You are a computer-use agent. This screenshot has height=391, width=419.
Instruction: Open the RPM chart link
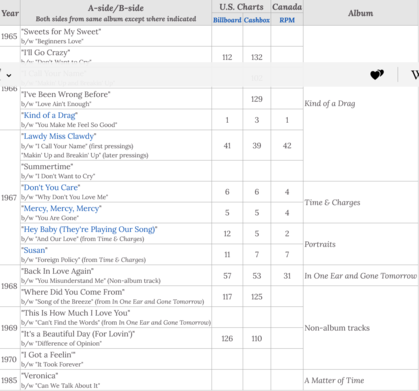click(287, 20)
